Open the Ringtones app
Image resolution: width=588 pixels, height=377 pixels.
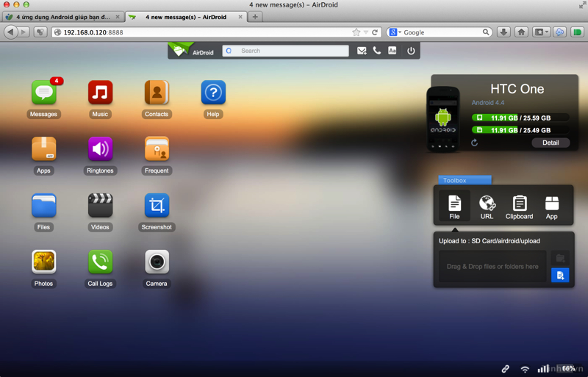100,149
